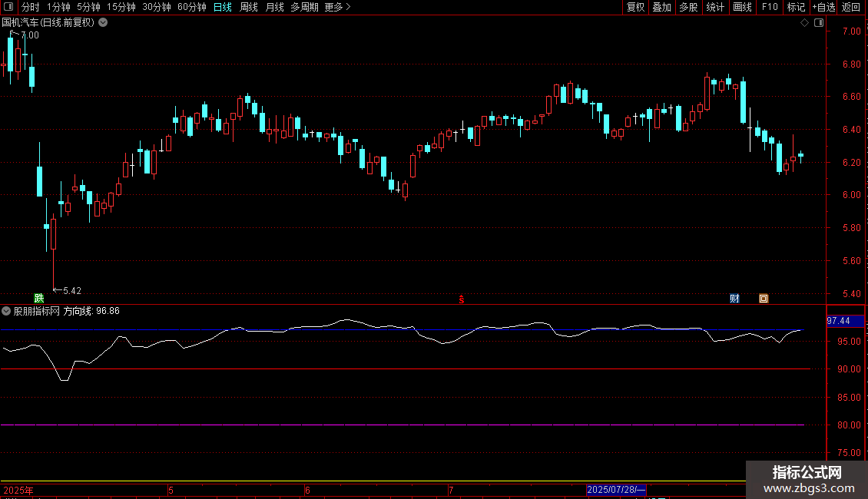Select the 1分钟 period
This screenshot has height=499, width=868.
coord(58,7)
